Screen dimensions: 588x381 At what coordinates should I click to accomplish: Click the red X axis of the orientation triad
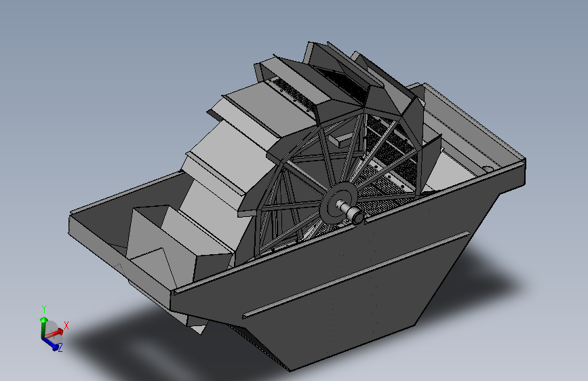click(x=55, y=333)
